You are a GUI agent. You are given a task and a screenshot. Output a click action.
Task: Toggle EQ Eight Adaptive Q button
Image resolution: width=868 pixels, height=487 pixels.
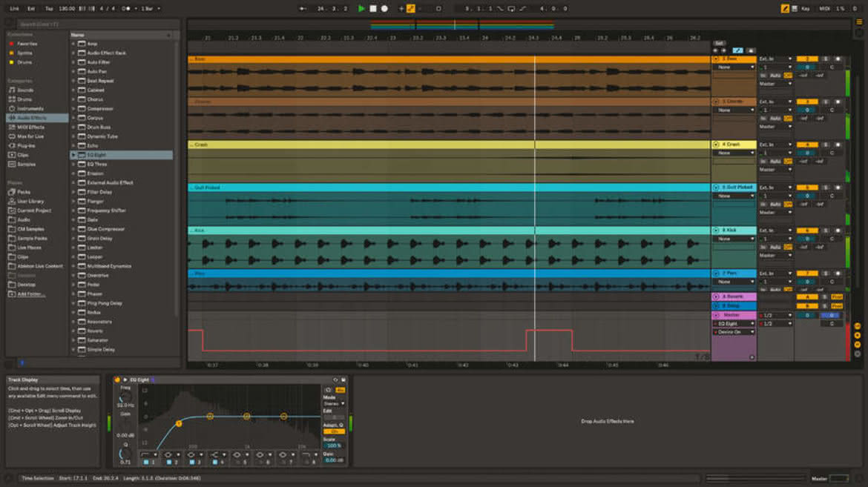pyautogui.click(x=334, y=431)
